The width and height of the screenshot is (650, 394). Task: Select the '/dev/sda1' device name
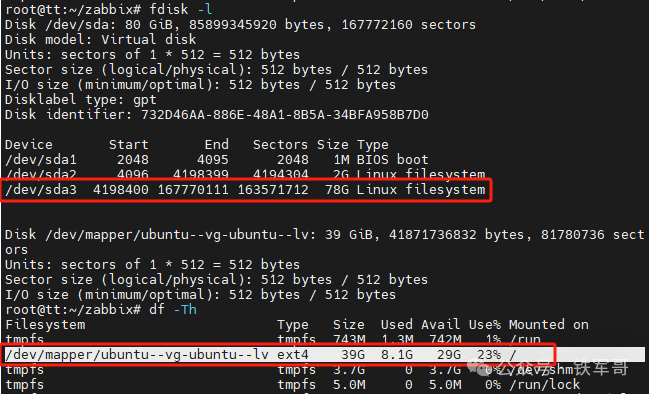click(41, 159)
